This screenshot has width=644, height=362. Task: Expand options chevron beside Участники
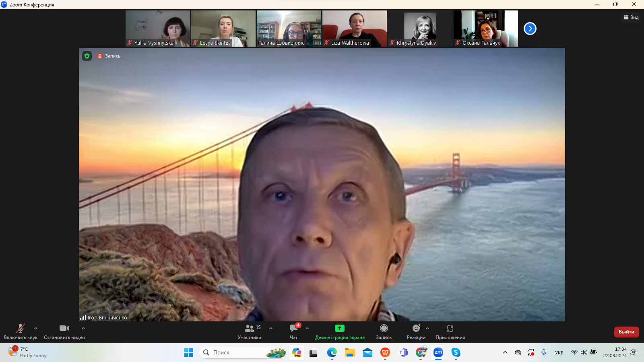click(x=271, y=328)
